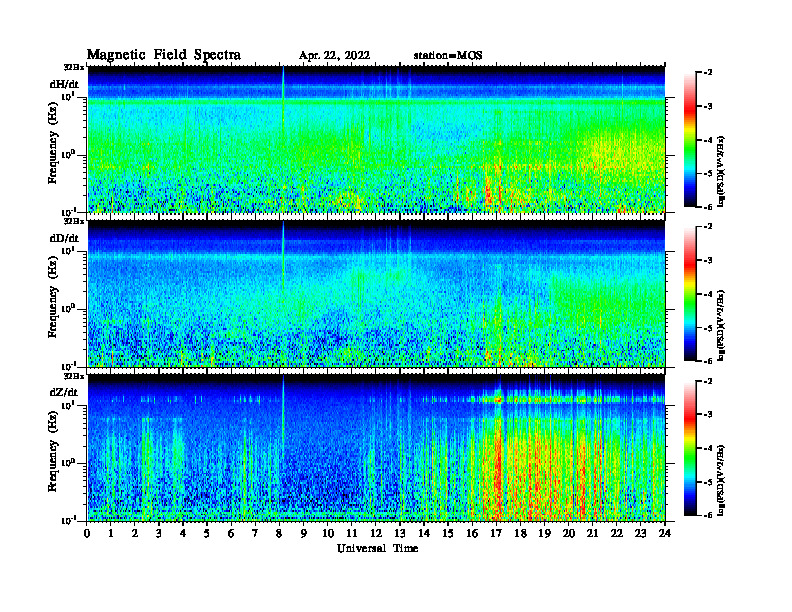Click the 10^1 frequency tick of the dD/dt panel

[68, 251]
